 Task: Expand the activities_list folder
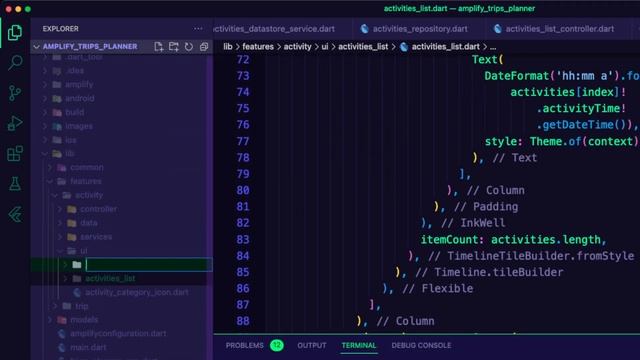point(65,278)
